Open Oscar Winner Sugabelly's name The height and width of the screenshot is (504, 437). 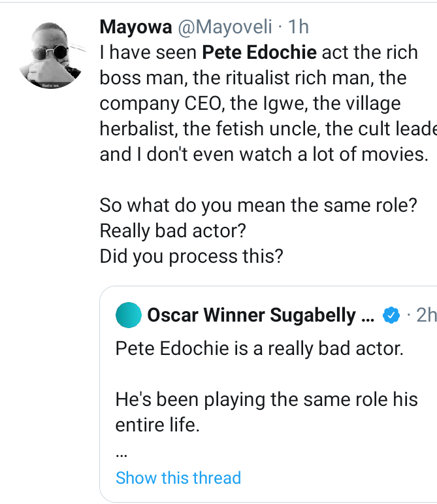(251, 316)
